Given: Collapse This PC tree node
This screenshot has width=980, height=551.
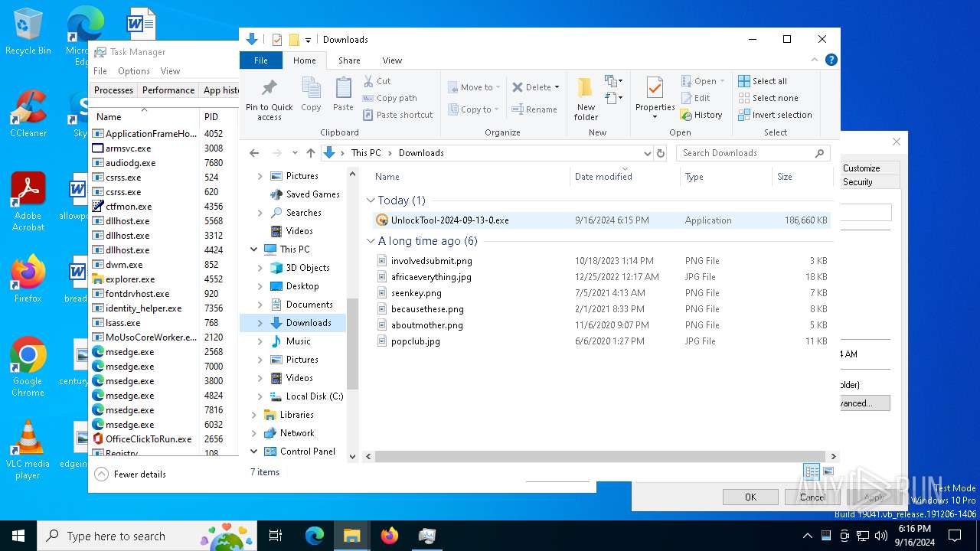Looking at the screenshot, I should (x=253, y=249).
